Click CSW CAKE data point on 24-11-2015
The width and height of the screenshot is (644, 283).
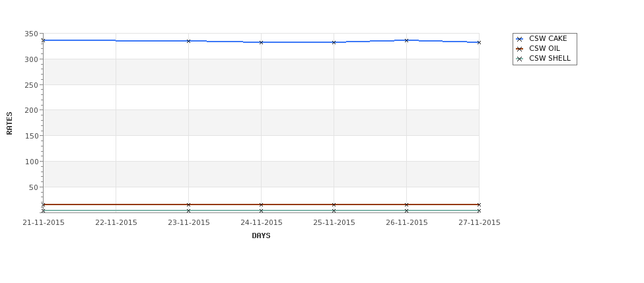tap(261, 42)
